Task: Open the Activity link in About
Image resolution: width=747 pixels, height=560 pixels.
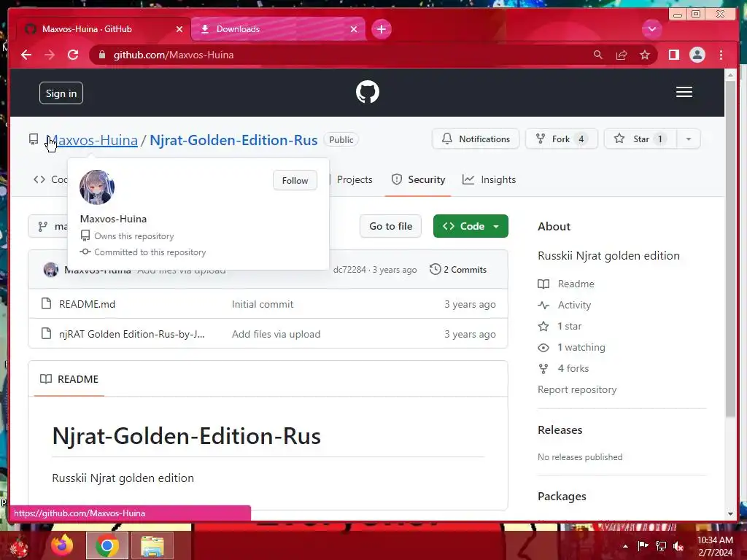Action: click(x=565, y=305)
